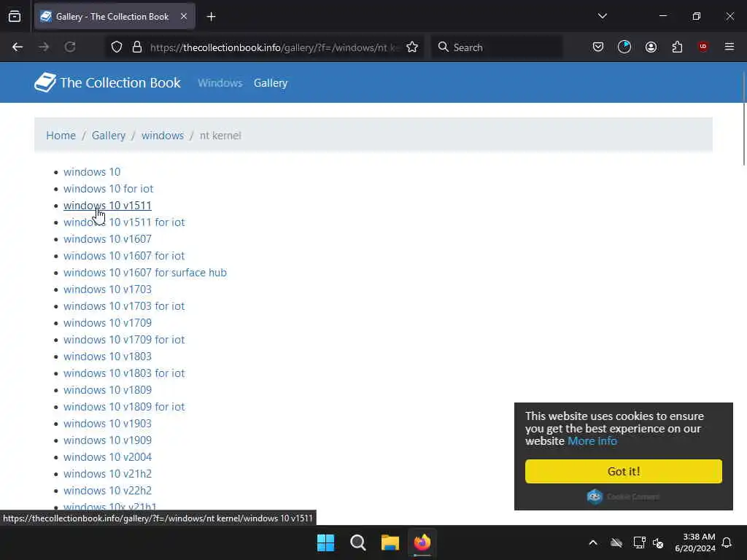This screenshot has height=560, width=747.
Task: Open taskbar Search
Action: point(357,542)
